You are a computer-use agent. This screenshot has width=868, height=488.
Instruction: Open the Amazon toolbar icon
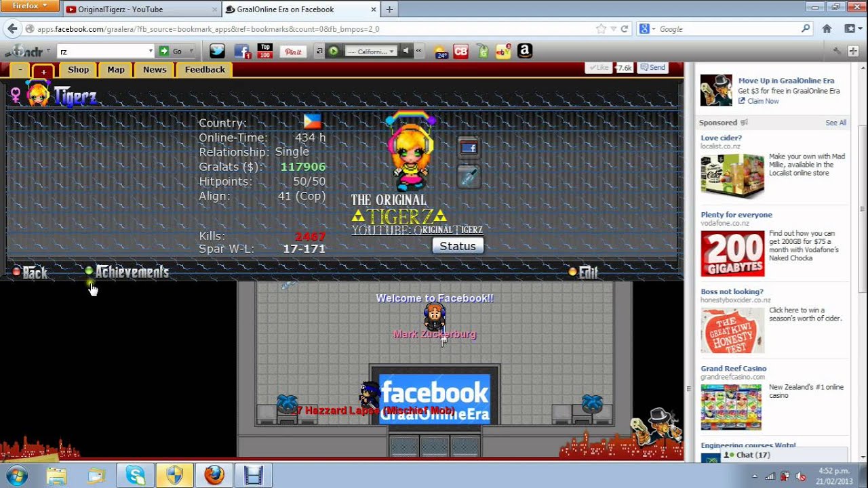click(x=524, y=51)
